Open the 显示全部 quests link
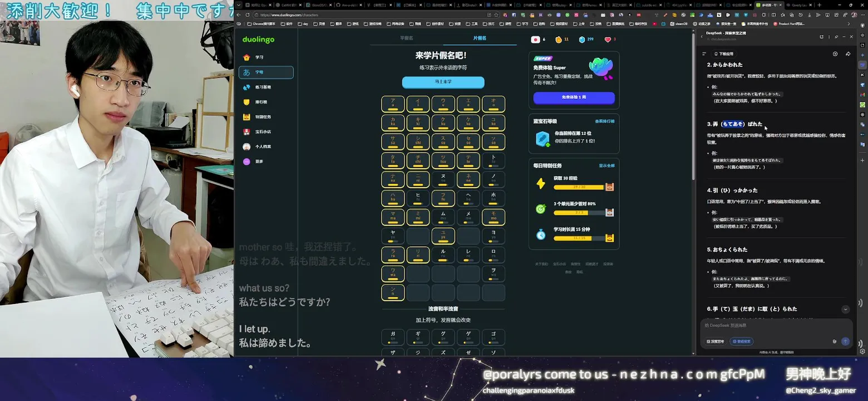 tap(606, 165)
